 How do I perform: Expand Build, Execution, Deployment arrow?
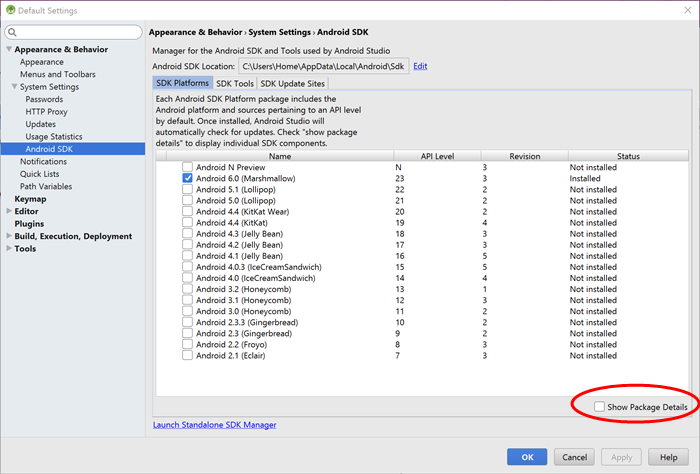pos(9,236)
